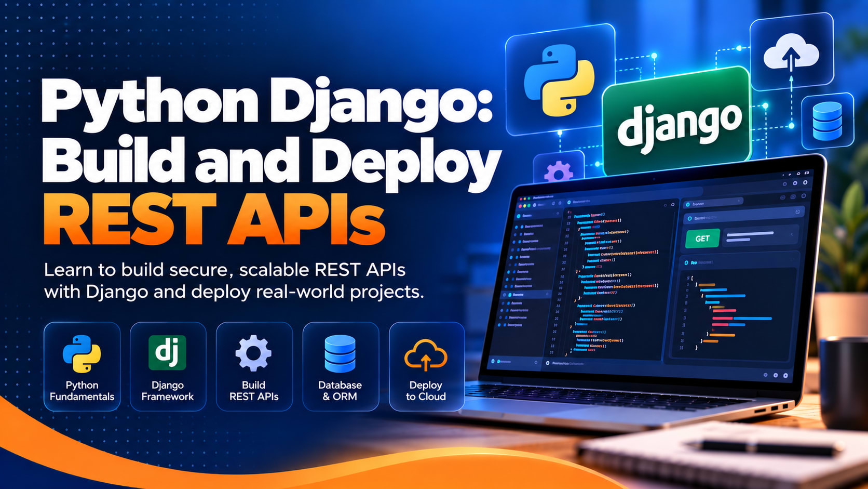Click the orange cloud upload icon above Deploy to Cloud
Screen dimensions: 868x489
click(426, 355)
